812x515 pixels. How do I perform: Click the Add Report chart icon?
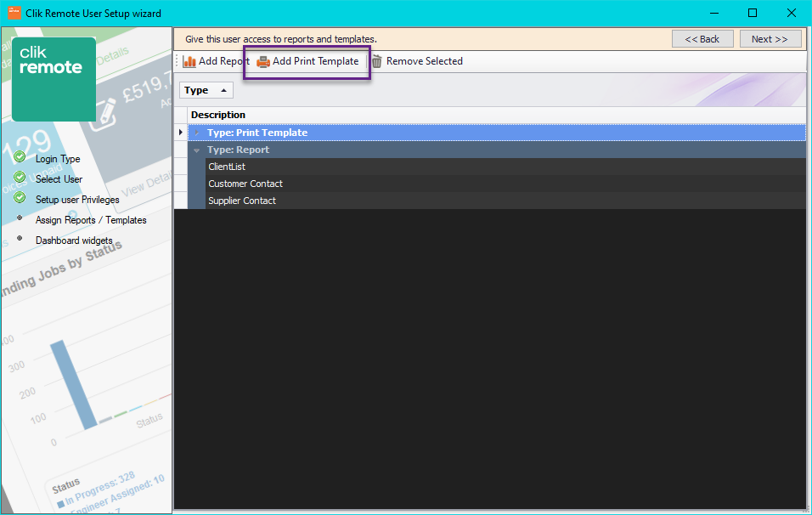pyautogui.click(x=189, y=62)
